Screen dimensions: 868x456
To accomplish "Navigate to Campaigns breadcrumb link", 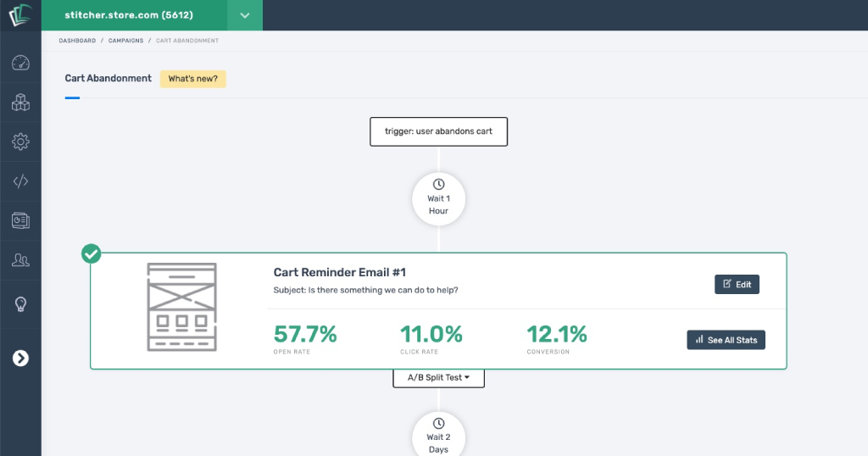I will (x=125, y=41).
